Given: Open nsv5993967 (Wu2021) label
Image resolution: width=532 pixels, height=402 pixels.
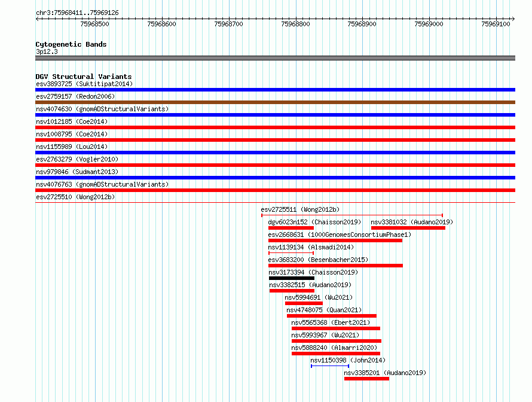Looking at the screenshot, I should 325,335.
